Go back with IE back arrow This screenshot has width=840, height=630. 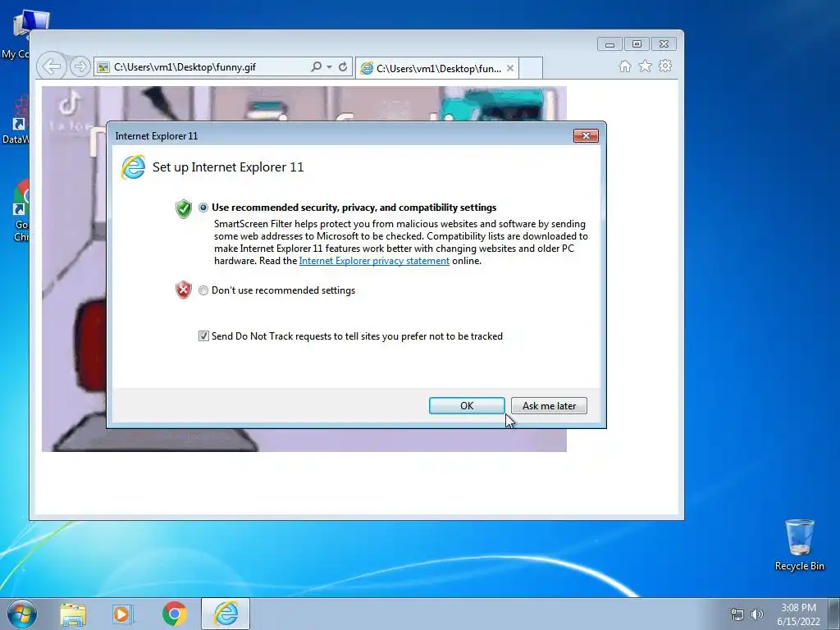pyautogui.click(x=52, y=66)
